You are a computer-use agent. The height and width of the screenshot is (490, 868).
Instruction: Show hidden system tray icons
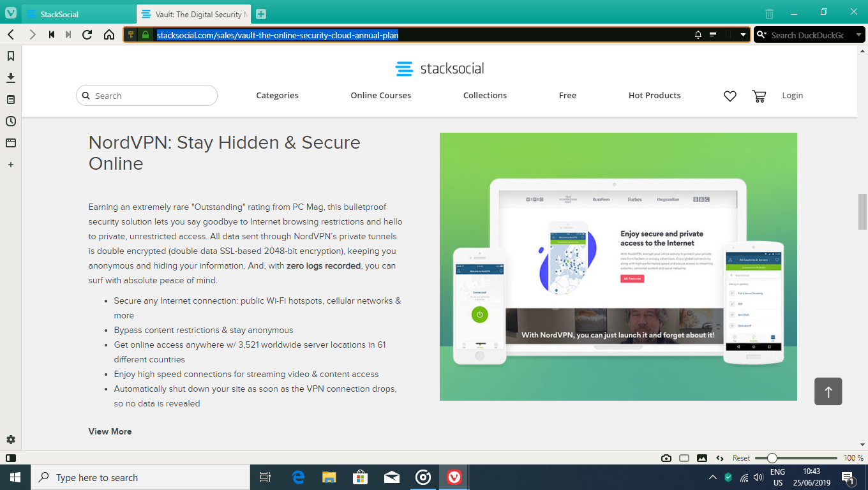click(713, 477)
